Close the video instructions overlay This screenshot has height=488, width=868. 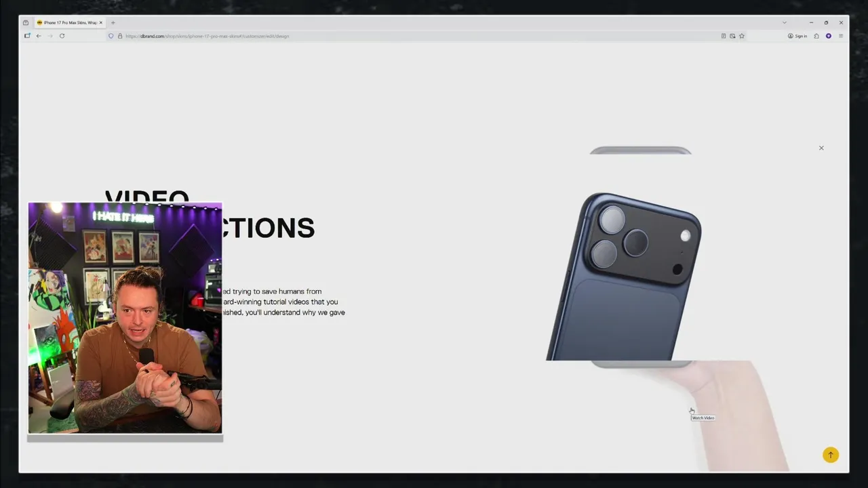[x=821, y=148]
